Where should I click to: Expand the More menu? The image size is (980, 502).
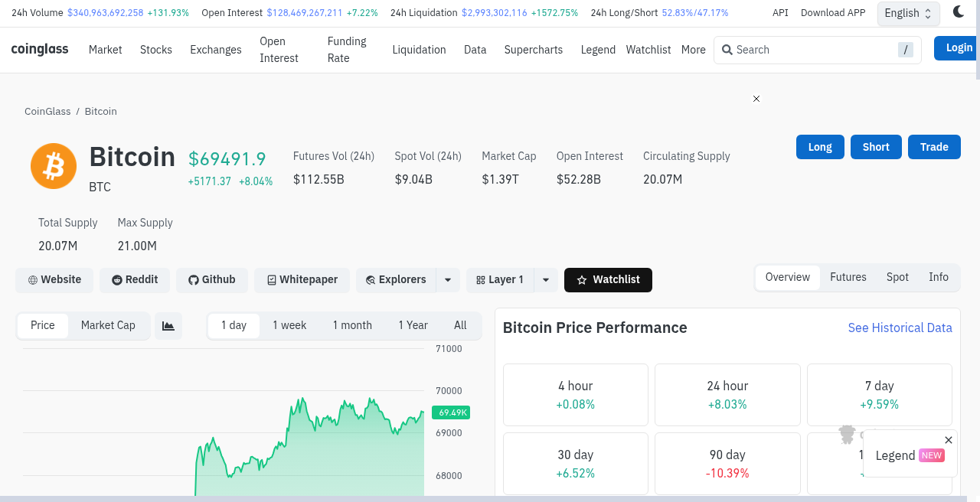[694, 50]
